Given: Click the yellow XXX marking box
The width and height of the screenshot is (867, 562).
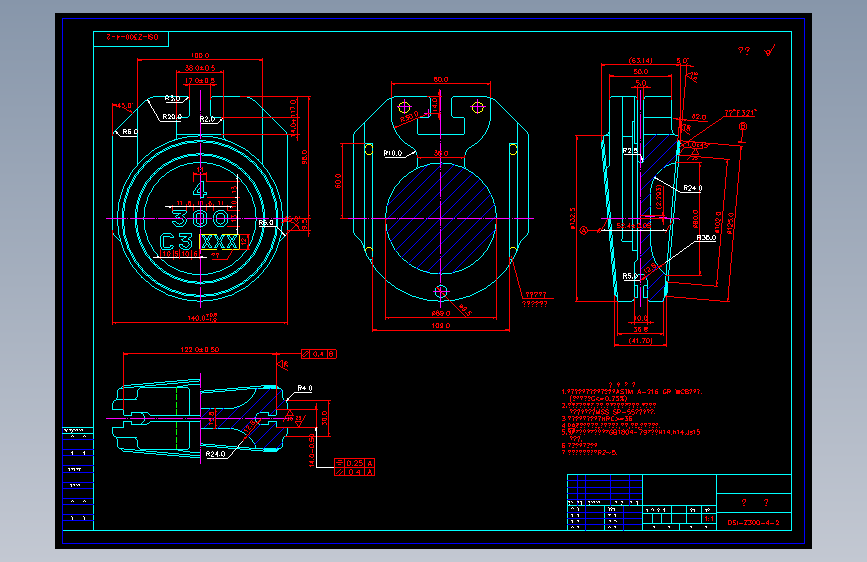Looking at the screenshot, I should (220, 242).
